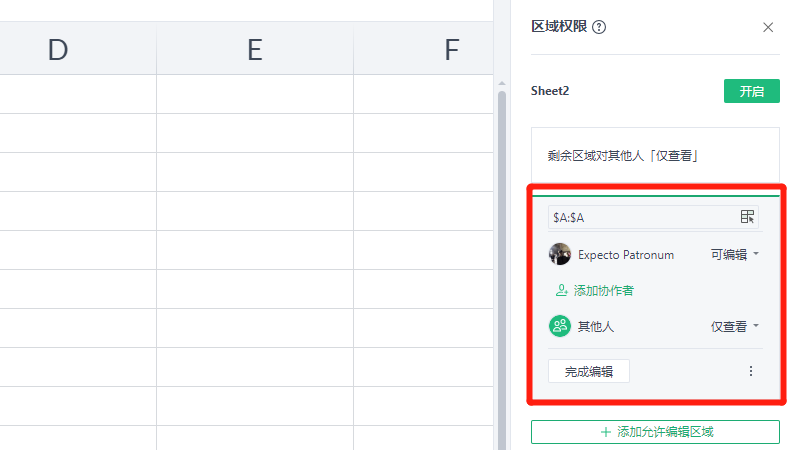
Task: Select column E header
Action: coord(255,50)
